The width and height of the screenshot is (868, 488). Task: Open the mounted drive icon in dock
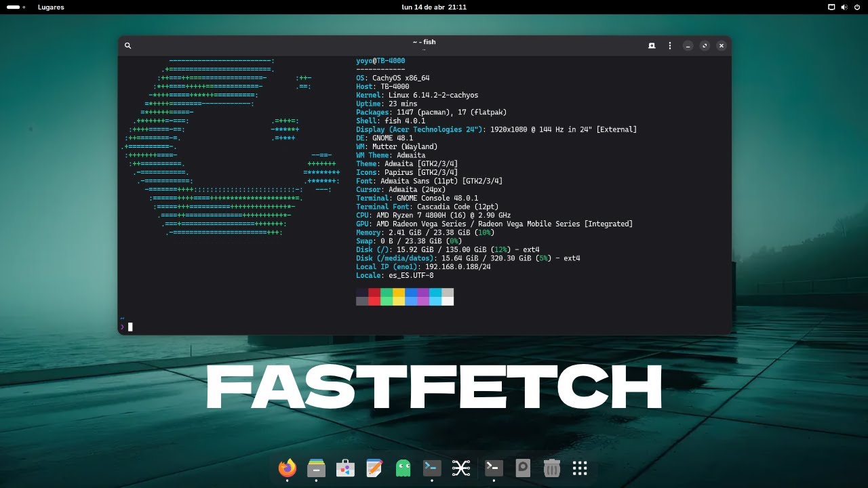point(523,468)
